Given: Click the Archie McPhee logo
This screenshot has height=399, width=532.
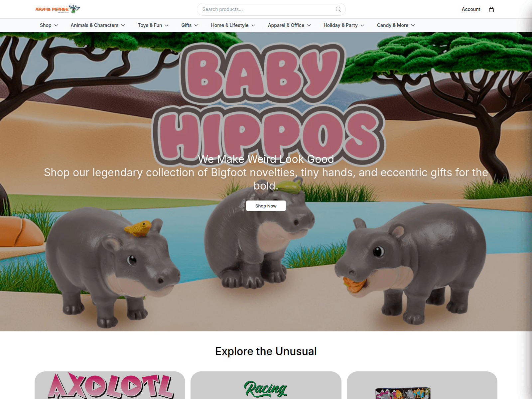Looking at the screenshot, I should click(58, 9).
